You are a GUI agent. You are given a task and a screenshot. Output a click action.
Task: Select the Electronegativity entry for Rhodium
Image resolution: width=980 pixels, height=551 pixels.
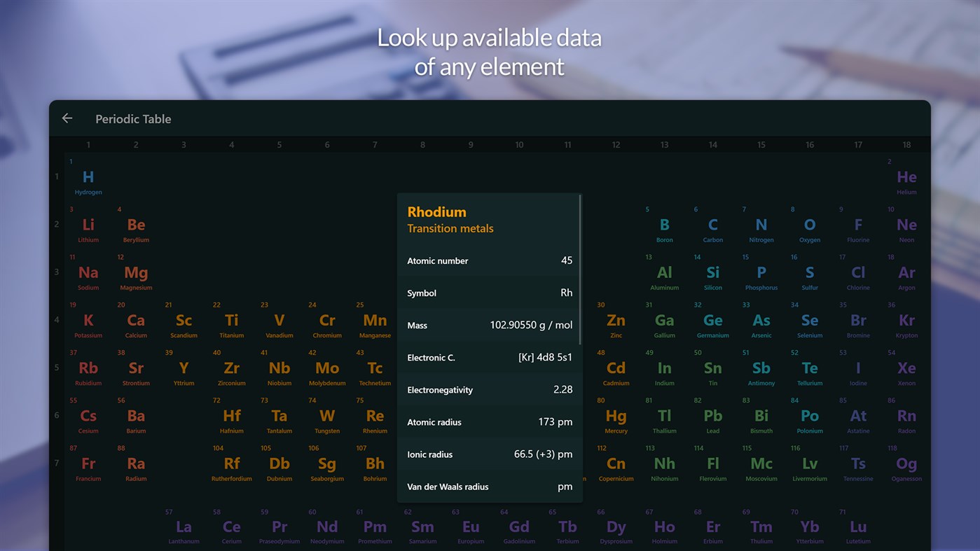tap(489, 389)
